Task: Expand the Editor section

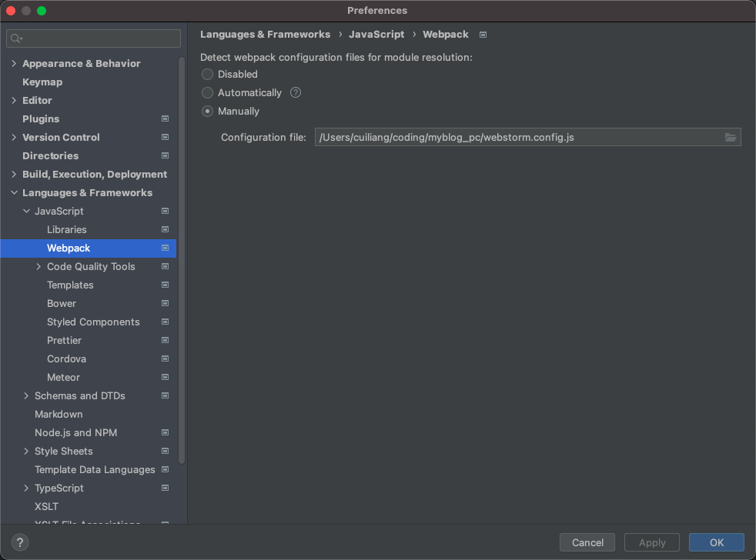Action: tap(14, 100)
